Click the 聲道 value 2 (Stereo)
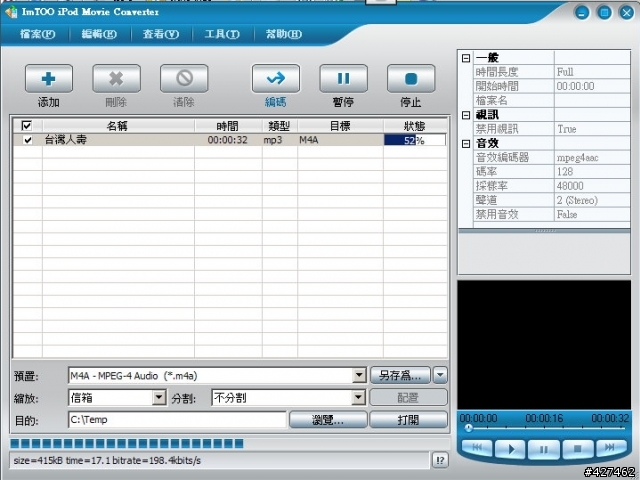This screenshot has height=480, width=640. [x=592, y=200]
